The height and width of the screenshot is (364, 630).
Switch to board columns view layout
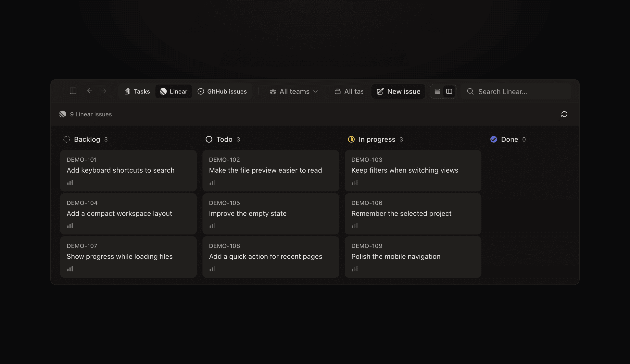(449, 91)
